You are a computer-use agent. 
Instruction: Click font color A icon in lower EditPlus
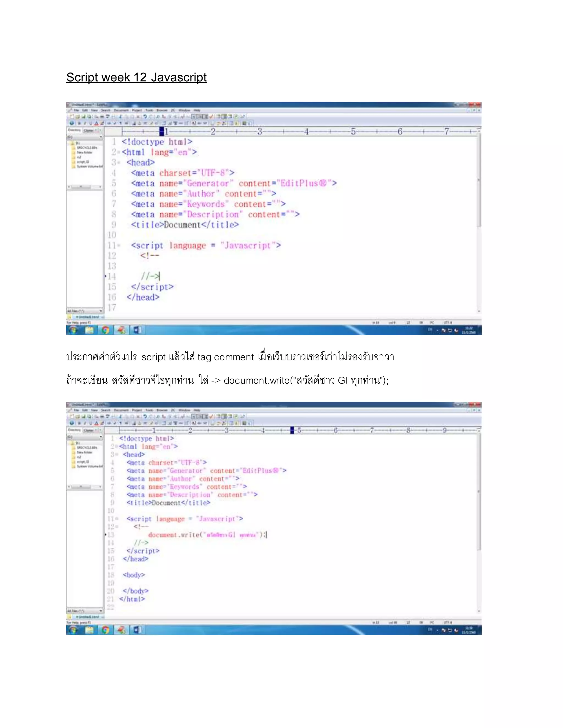pos(96,423)
